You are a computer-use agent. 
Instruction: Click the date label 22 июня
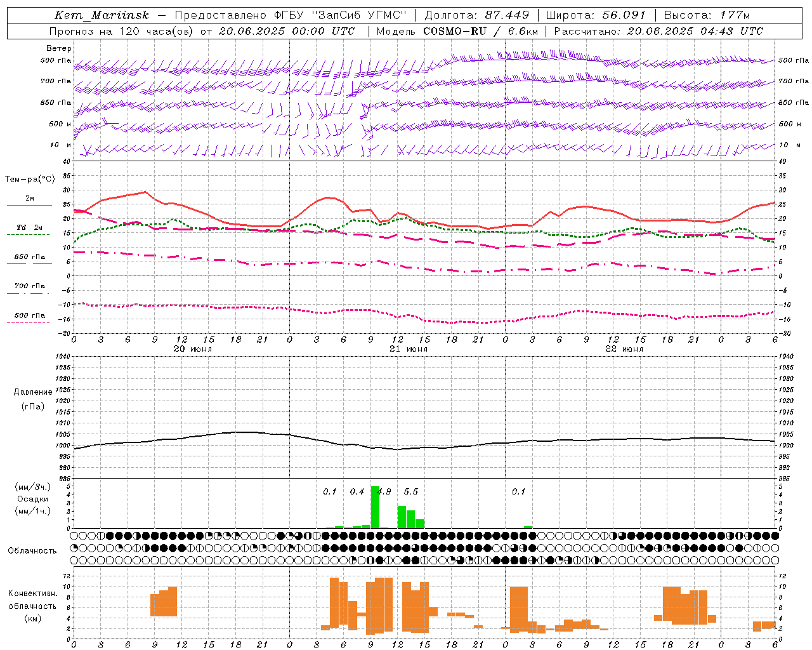point(624,349)
